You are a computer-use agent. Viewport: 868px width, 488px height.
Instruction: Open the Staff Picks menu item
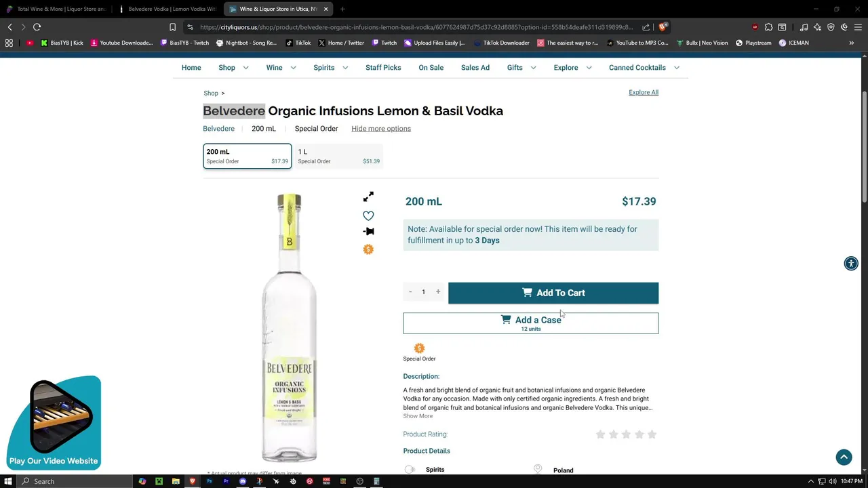click(383, 68)
